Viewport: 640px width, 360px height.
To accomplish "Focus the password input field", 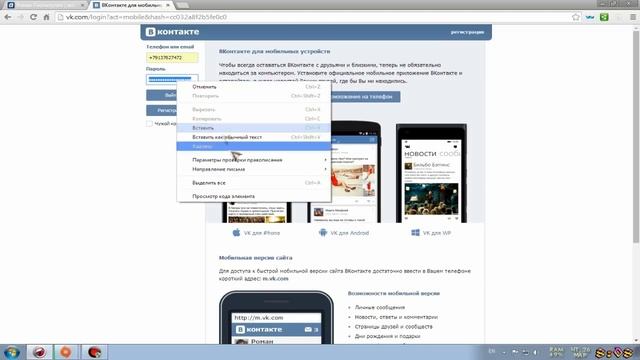I will (172, 79).
